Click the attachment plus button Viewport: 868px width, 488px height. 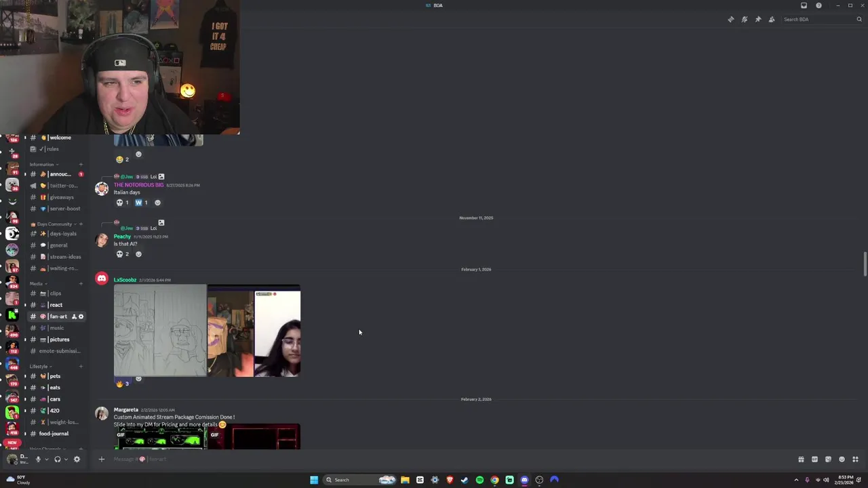click(x=102, y=459)
